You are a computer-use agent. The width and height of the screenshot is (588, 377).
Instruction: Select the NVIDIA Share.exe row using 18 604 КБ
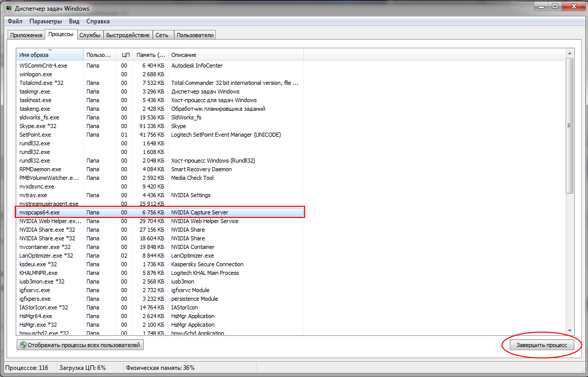point(160,238)
